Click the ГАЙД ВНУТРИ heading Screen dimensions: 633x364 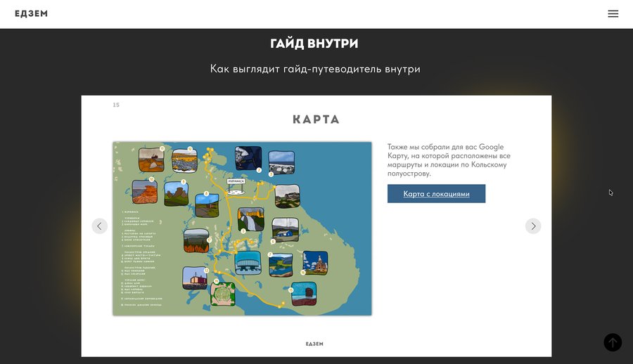(314, 43)
